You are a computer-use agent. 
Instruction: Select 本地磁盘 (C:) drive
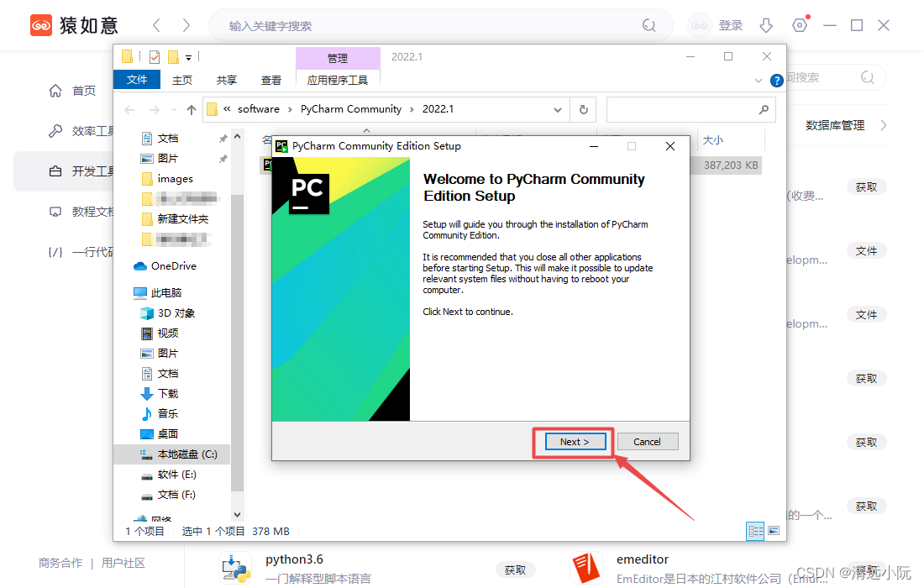pyautogui.click(x=187, y=454)
